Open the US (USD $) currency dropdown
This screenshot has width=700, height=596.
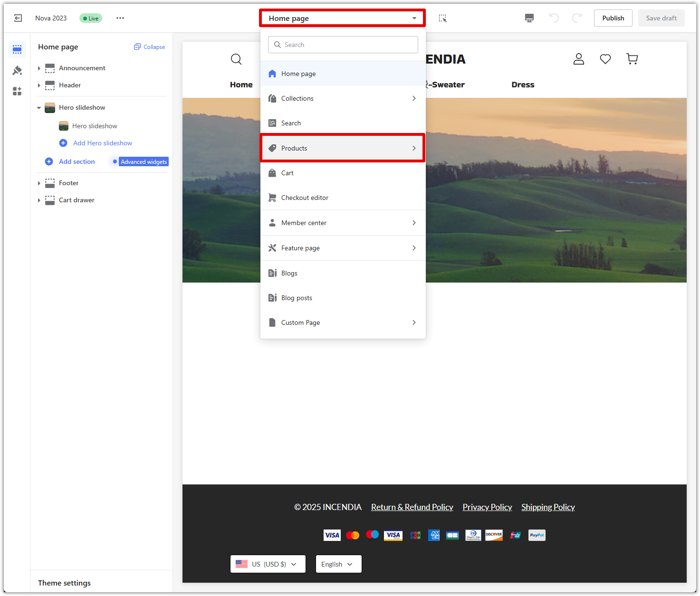(268, 564)
